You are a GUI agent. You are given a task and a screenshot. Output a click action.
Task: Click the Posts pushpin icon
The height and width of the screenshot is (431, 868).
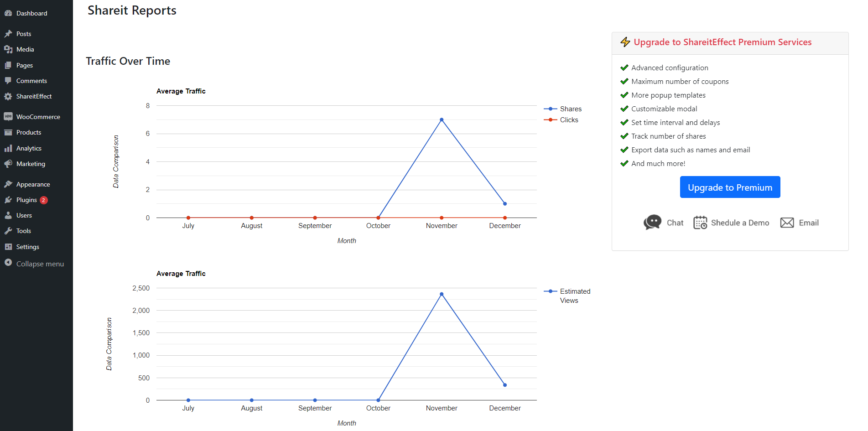8,34
